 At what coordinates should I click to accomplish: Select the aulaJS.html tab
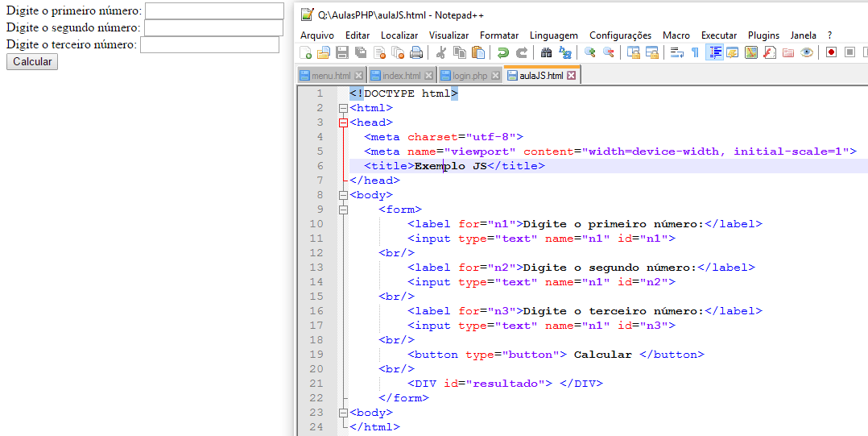click(x=541, y=75)
